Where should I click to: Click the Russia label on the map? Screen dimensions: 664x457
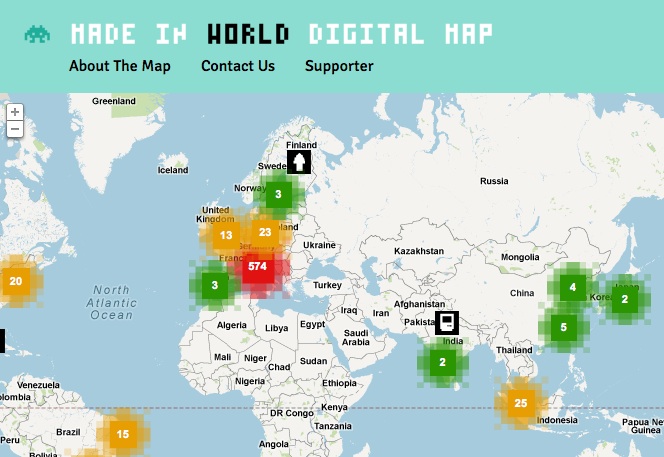pos(494,181)
